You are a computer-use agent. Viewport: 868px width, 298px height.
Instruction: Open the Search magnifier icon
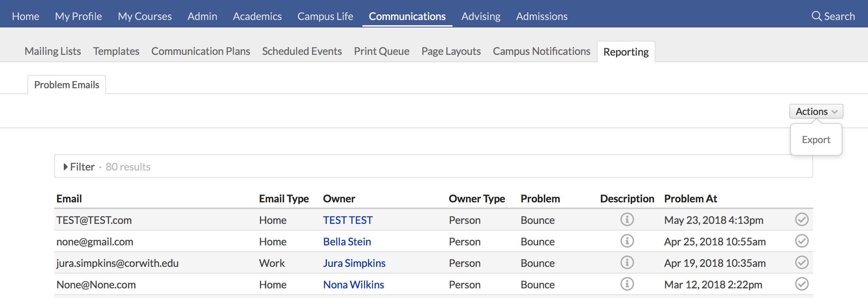click(816, 16)
